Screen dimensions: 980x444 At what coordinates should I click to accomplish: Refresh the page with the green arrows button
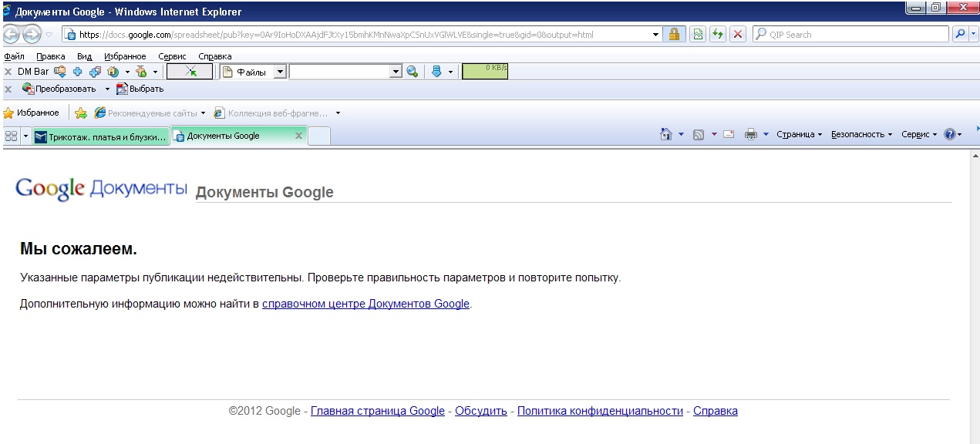(x=718, y=34)
